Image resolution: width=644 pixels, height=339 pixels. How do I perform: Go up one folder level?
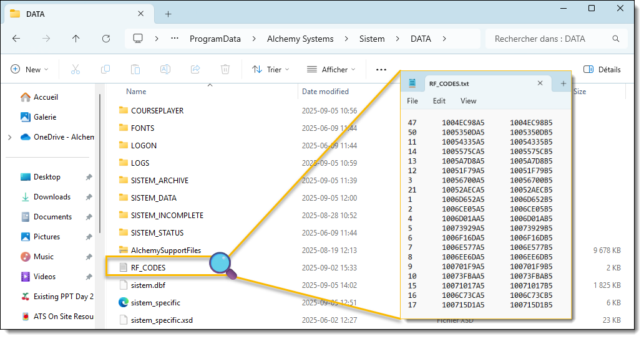[x=76, y=39]
